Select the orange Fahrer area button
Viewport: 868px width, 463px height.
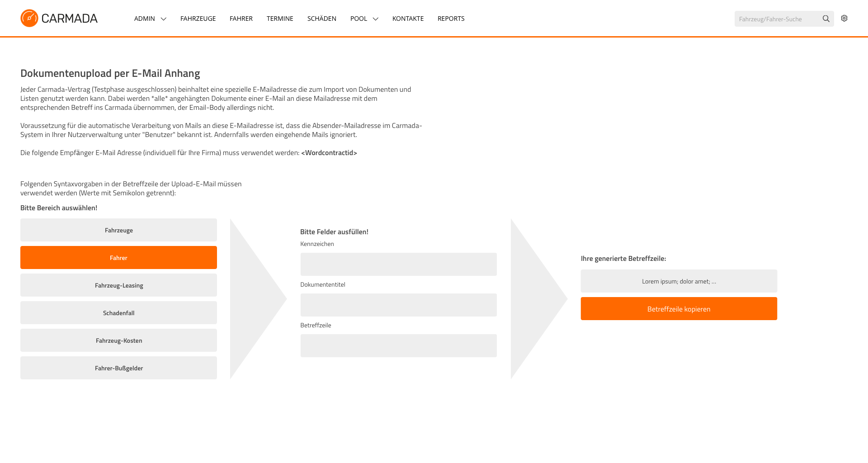tap(118, 258)
